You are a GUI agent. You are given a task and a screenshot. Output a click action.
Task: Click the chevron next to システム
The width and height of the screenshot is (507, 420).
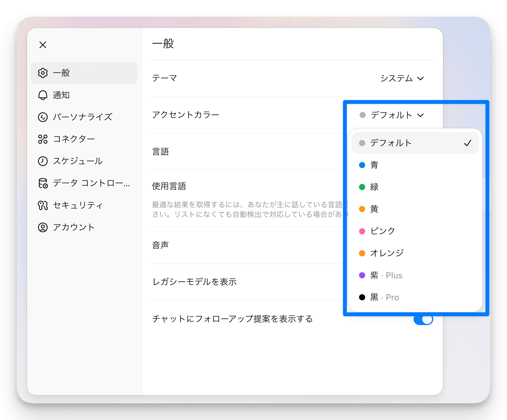point(421,79)
